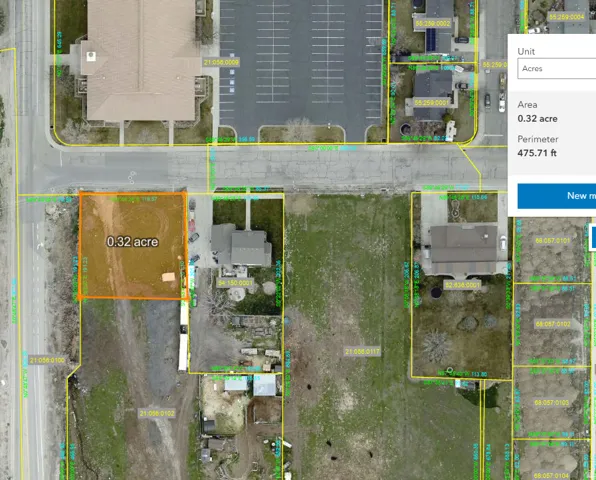Image resolution: width=596 pixels, height=480 pixels.
Task: Click the 475.71 ft perimeter value
Action: tap(537, 153)
